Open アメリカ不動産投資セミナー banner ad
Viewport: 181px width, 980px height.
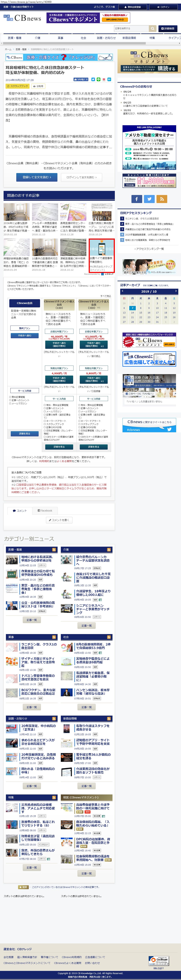pos(149,148)
